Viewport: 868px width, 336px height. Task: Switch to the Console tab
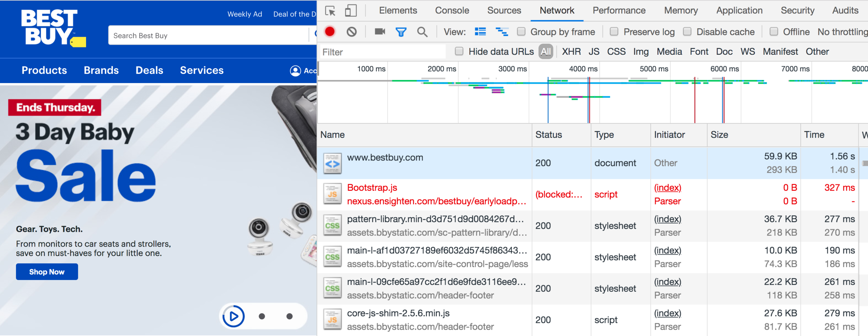pyautogui.click(x=452, y=10)
